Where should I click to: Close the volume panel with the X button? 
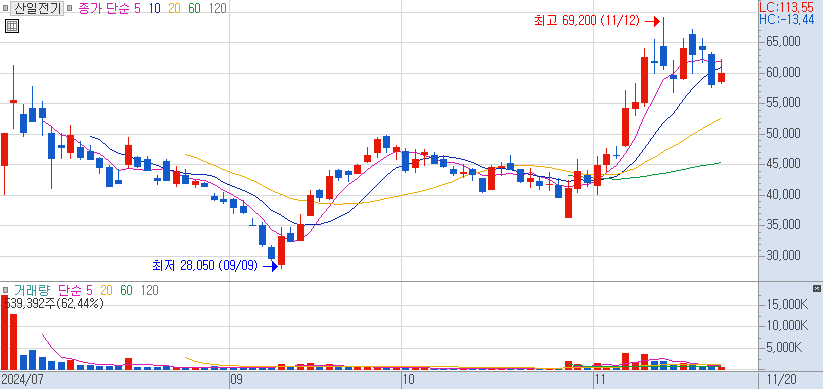pos(816,289)
